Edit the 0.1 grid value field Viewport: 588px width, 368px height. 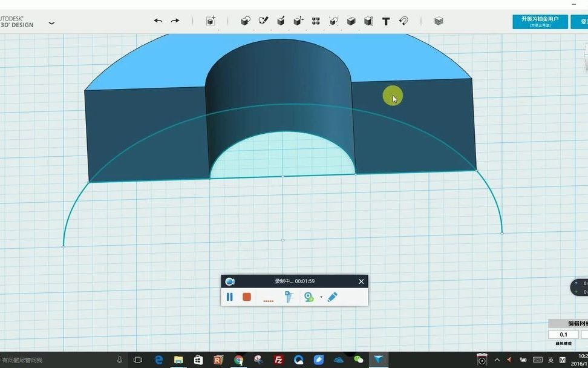click(563, 334)
